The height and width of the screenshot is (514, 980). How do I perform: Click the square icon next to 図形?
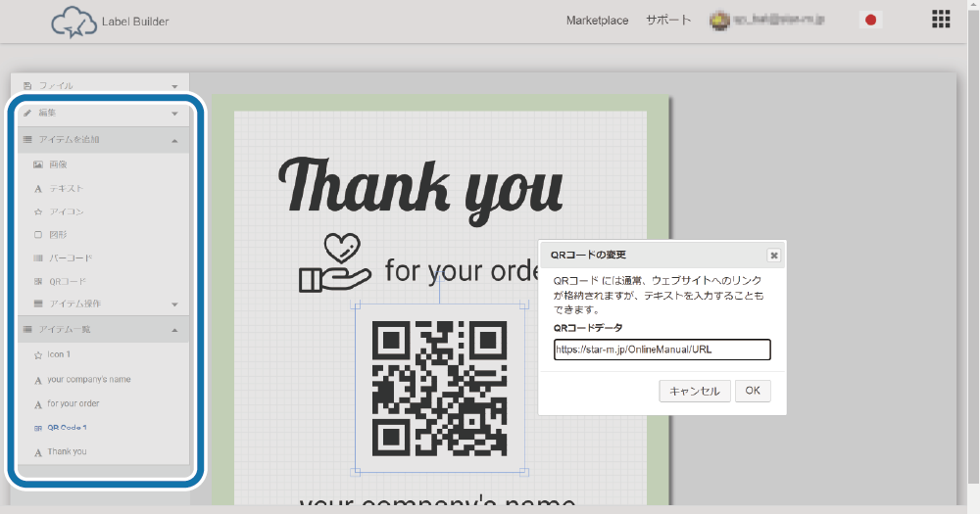38,235
